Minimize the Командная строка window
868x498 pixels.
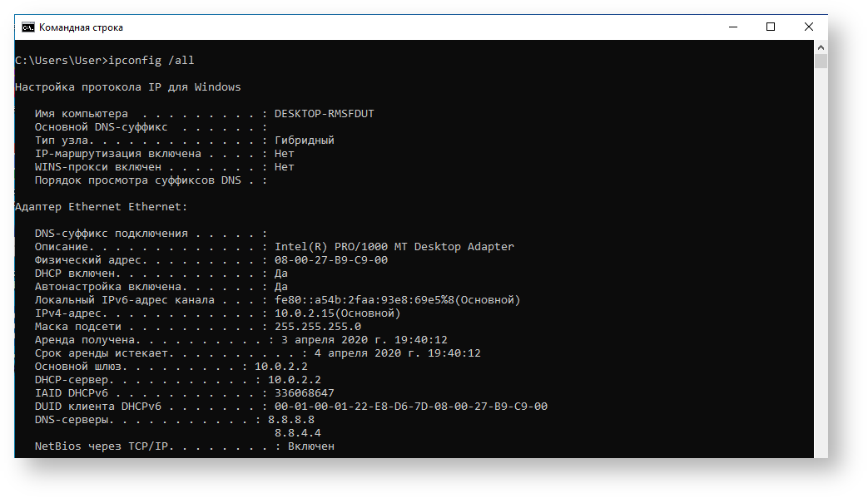pos(732,27)
